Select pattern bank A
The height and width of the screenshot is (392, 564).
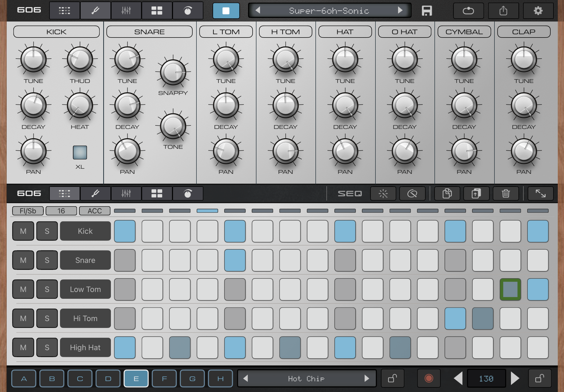(x=24, y=378)
